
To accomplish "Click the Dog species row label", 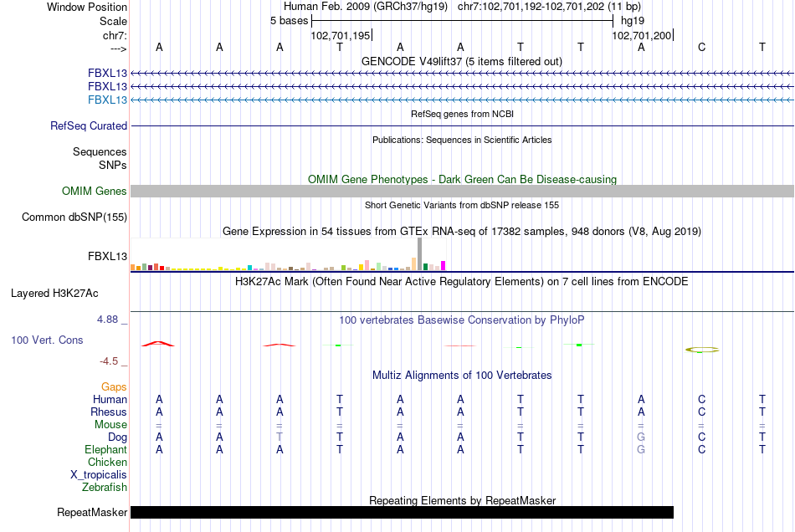I will pos(117,437).
